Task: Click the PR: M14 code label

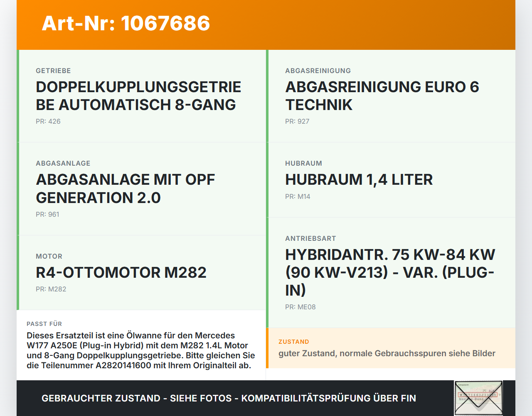Action: click(298, 197)
